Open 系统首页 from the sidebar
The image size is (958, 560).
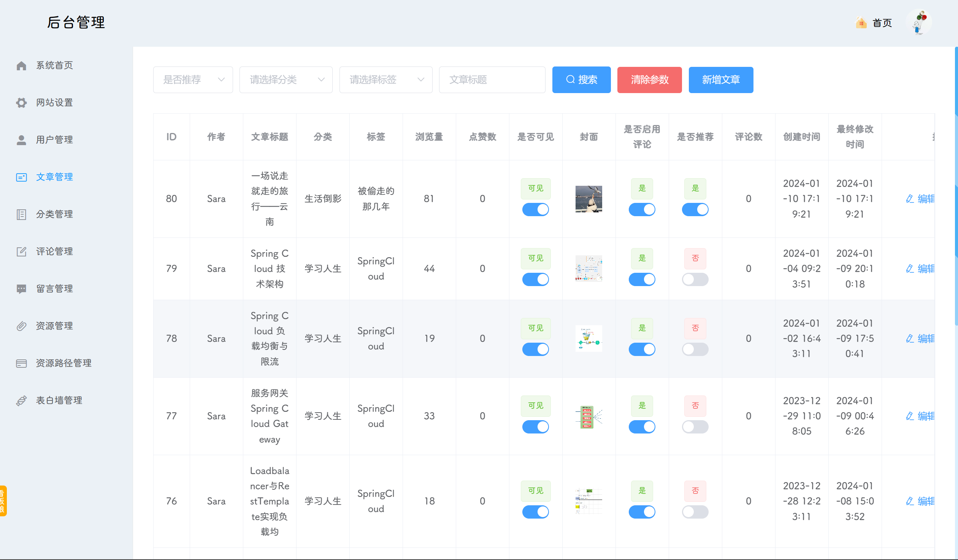point(54,65)
